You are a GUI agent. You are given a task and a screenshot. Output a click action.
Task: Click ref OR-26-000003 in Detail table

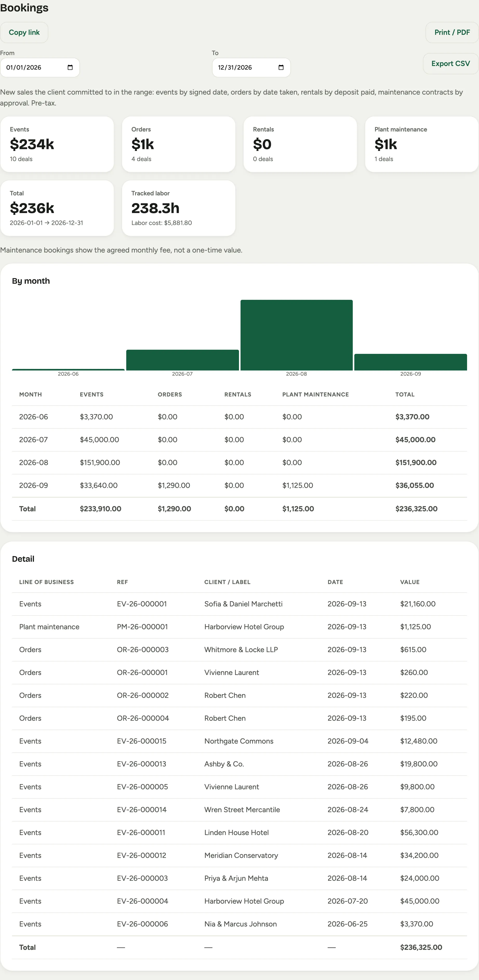pyautogui.click(x=143, y=650)
